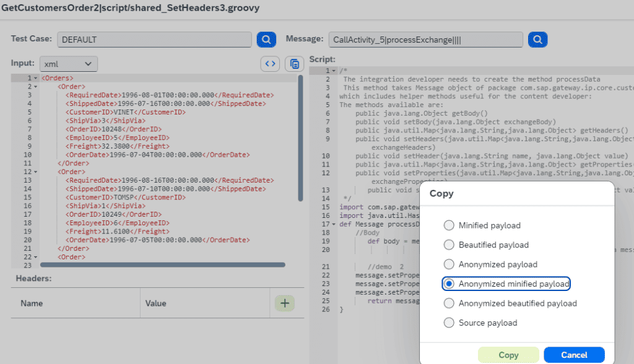Click the Freight 32.3800 line
Image resolution: width=634 pixels, height=364 pixels.
[x=117, y=146]
